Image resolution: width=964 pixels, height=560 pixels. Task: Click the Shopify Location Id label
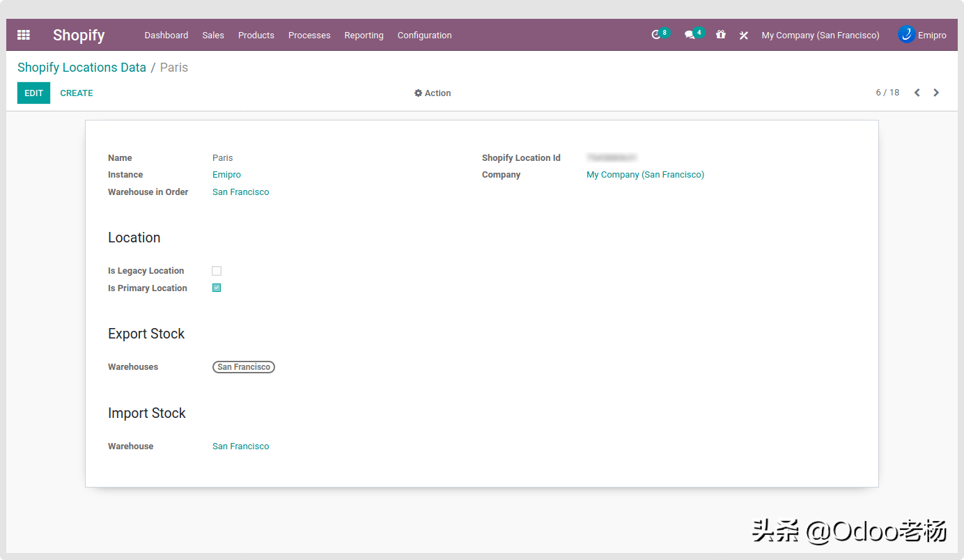pyautogui.click(x=521, y=158)
